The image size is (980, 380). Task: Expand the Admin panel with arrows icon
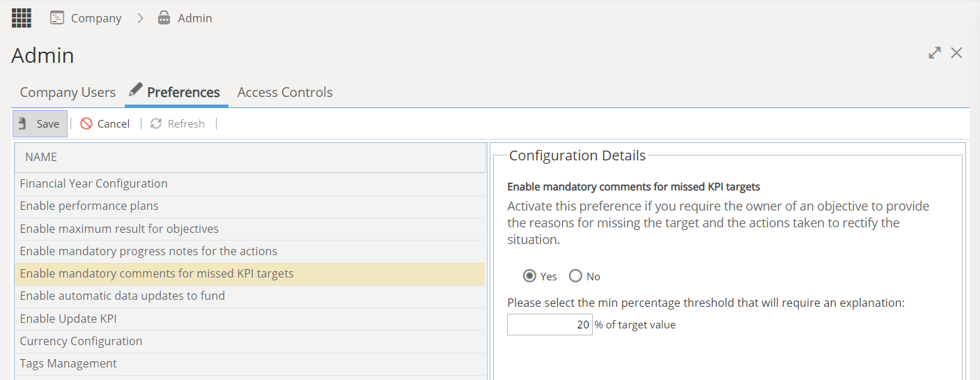(x=935, y=53)
